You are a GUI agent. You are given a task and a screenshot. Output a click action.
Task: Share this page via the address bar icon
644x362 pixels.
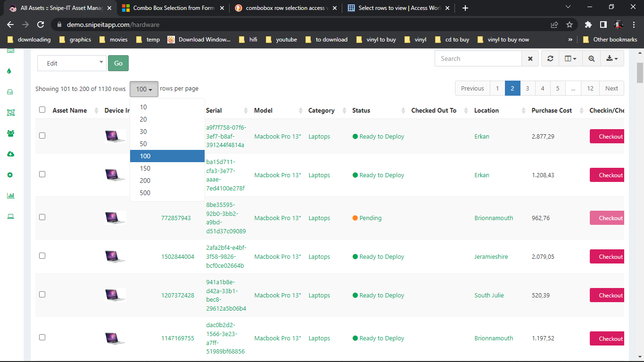(554, 25)
